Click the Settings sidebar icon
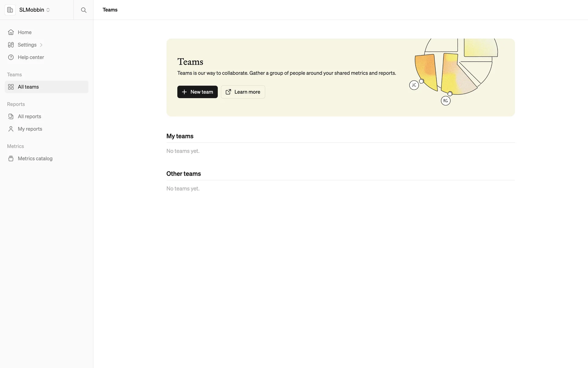The width and height of the screenshot is (588, 368). pos(11,45)
